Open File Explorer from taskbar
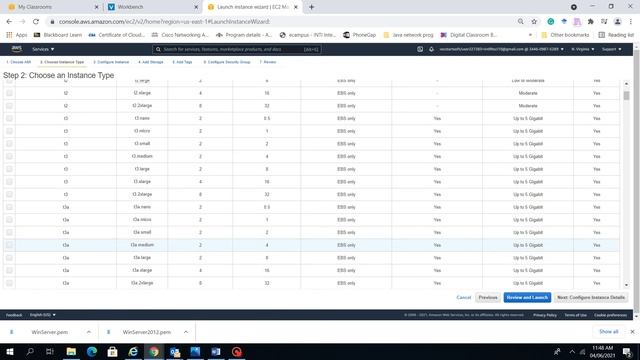640x360 pixels. point(71,351)
